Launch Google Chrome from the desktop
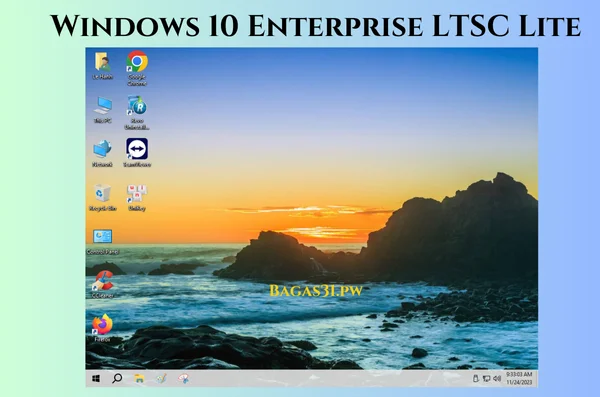 (x=137, y=68)
